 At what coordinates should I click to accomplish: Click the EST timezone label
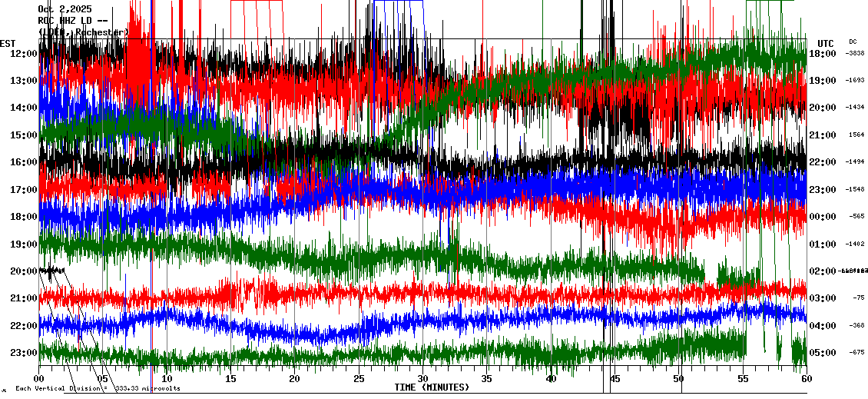coord(8,43)
